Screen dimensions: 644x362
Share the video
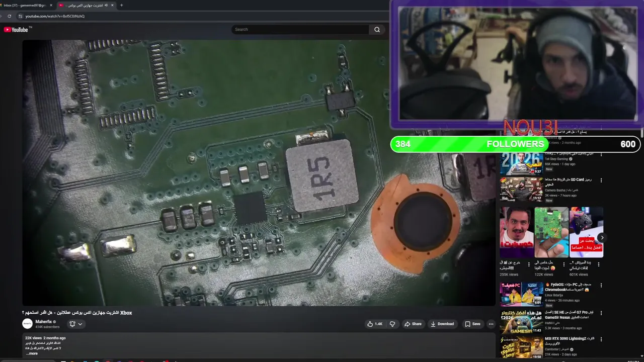pyautogui.click(x=413, y=324)
